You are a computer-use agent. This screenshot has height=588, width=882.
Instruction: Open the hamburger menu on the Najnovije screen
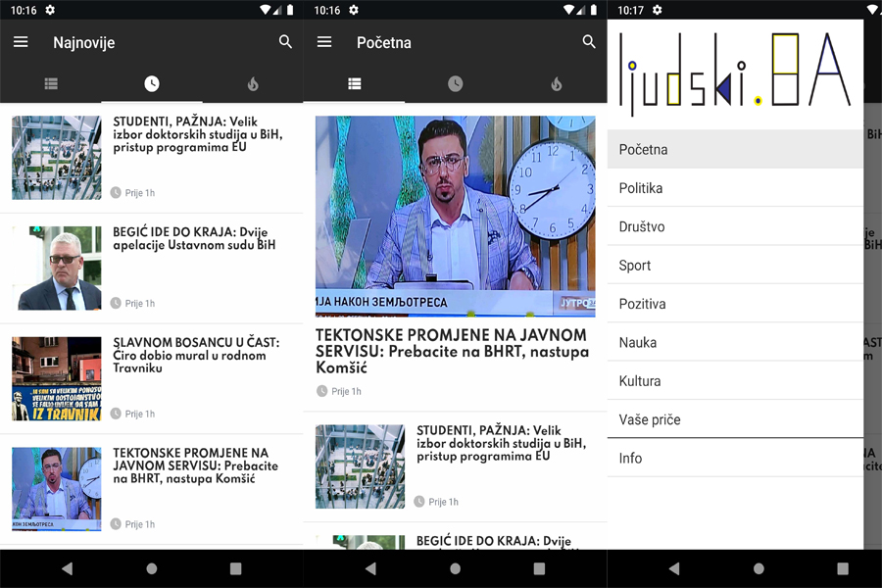pyautogui.click(x=21, y=42)
